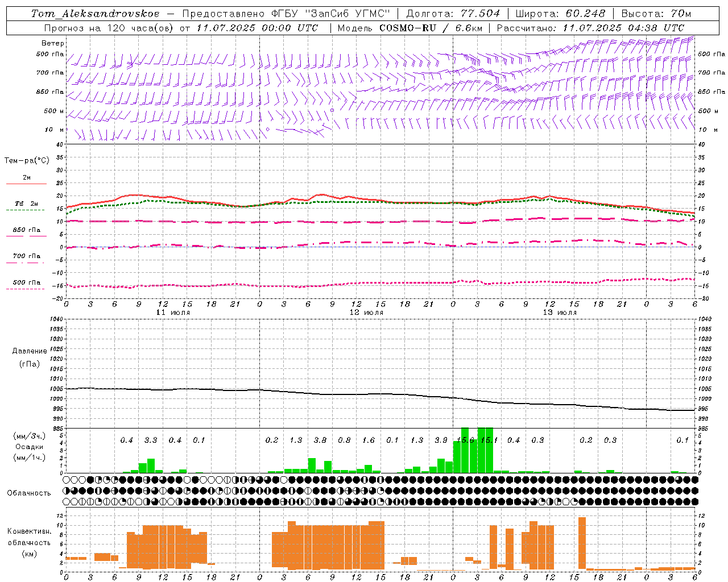Click the precipitation value 1.6
This screenshot has width=728, height=582.
tap(369, 440)
